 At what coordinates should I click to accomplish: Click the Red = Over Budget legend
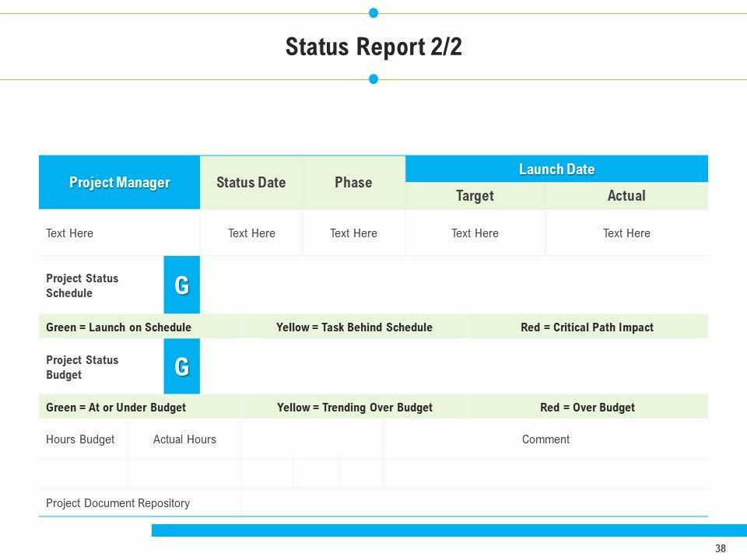click(587, 408)
